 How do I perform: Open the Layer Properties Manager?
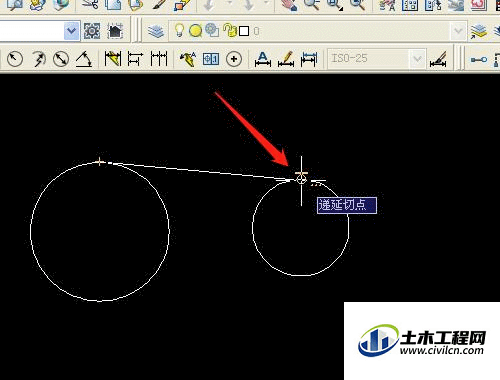click(x=156, y=31)
